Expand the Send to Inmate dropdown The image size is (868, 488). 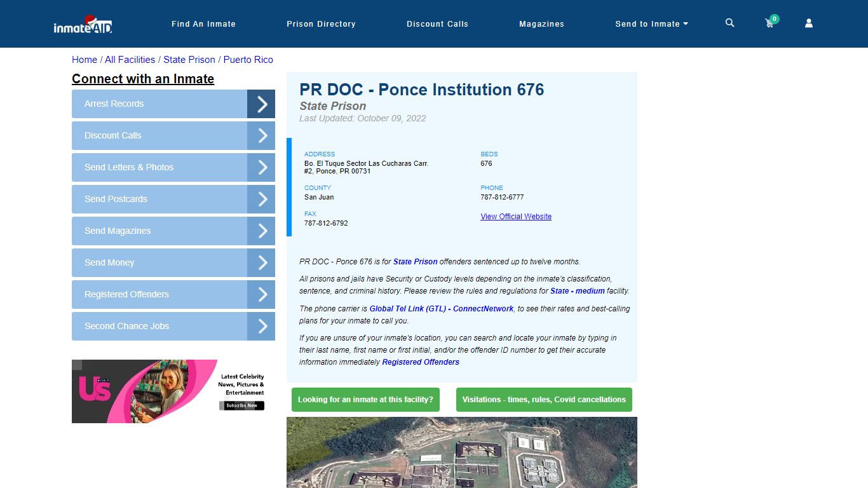(x=651, y=24)
